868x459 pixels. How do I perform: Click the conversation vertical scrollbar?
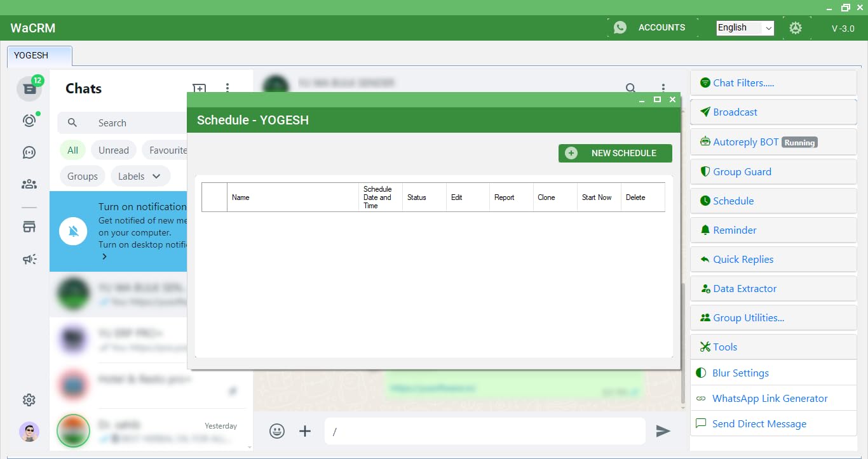click(x=683, y=343)
